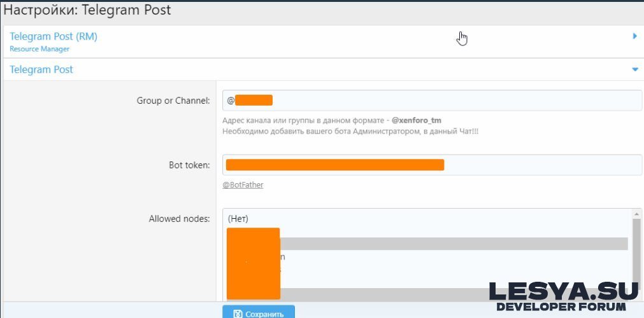This screenshot has width=644, height=318.
Task: Click the Bot token input field
Action: click(x=432, y=165)
